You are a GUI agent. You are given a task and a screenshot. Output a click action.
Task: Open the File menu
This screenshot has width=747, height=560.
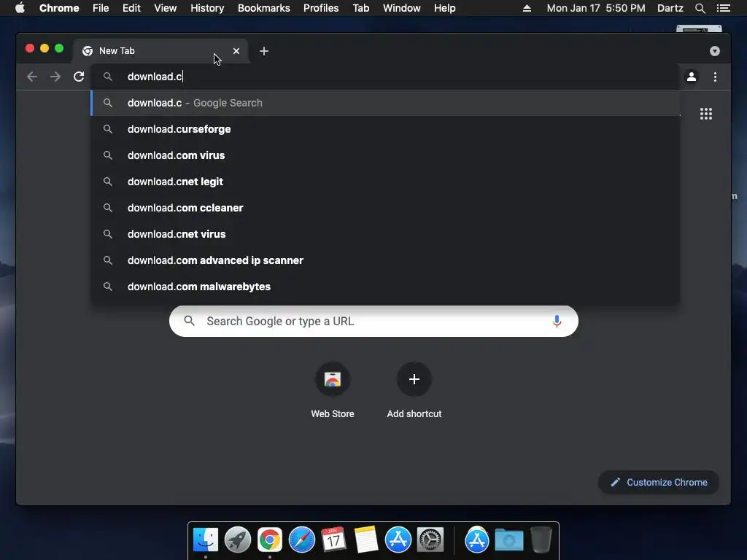point(101,8)
